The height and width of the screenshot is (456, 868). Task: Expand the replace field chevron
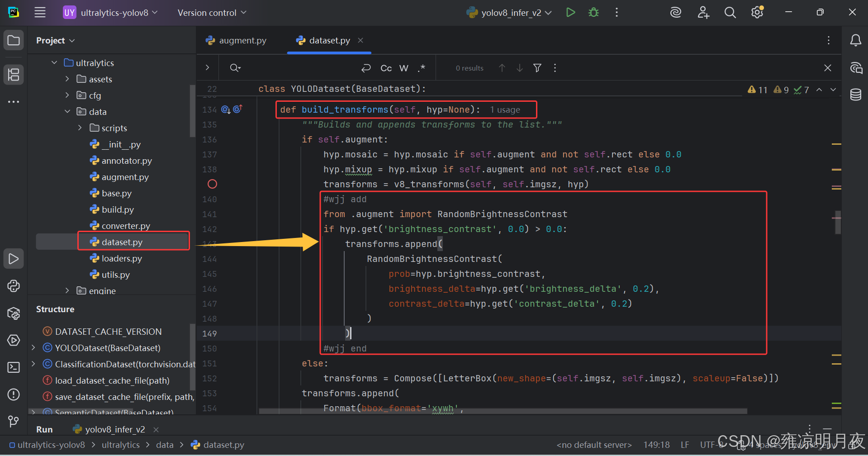207,67
